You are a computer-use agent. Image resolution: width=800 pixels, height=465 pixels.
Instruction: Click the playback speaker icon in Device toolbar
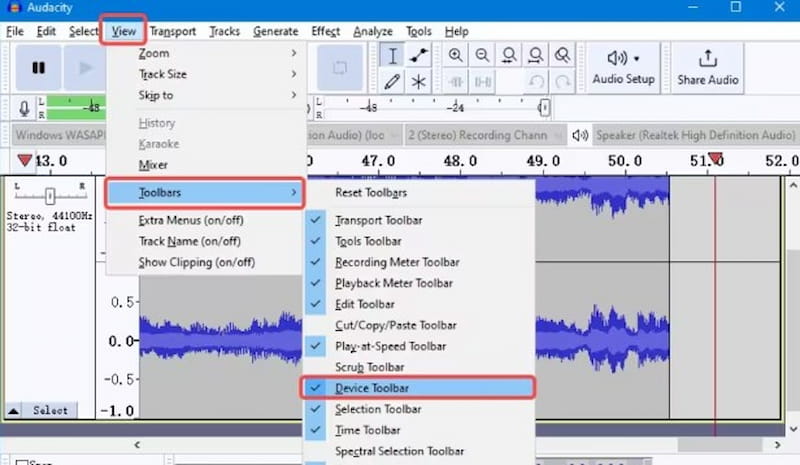(x=580, y=135)
